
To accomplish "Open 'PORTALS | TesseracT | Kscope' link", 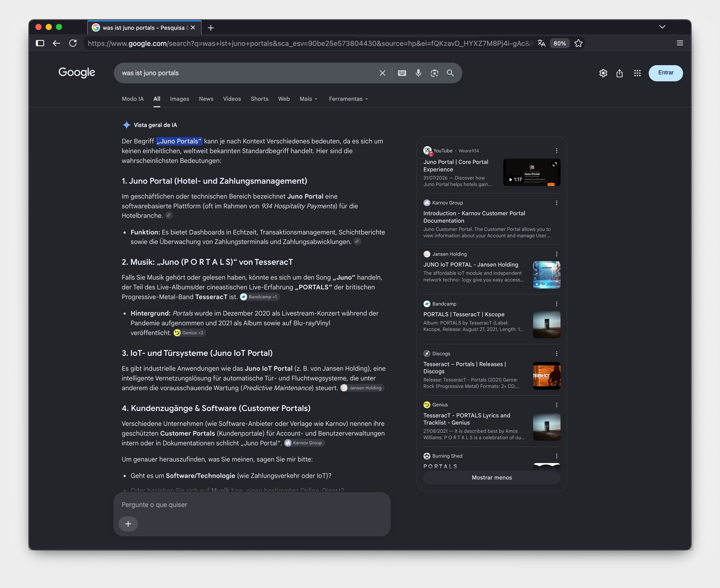I will click(x=464, y=314).
